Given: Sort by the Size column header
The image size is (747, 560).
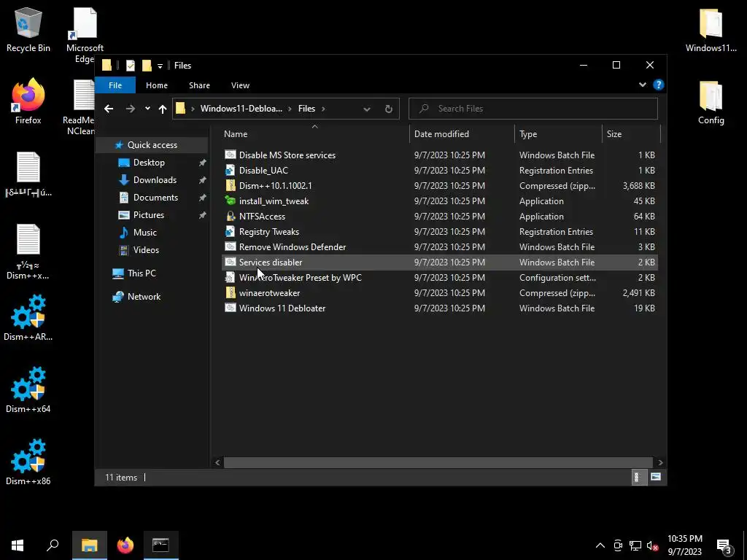Looking at the screenshot, I should pyautogui.click(x=631, y=134).
